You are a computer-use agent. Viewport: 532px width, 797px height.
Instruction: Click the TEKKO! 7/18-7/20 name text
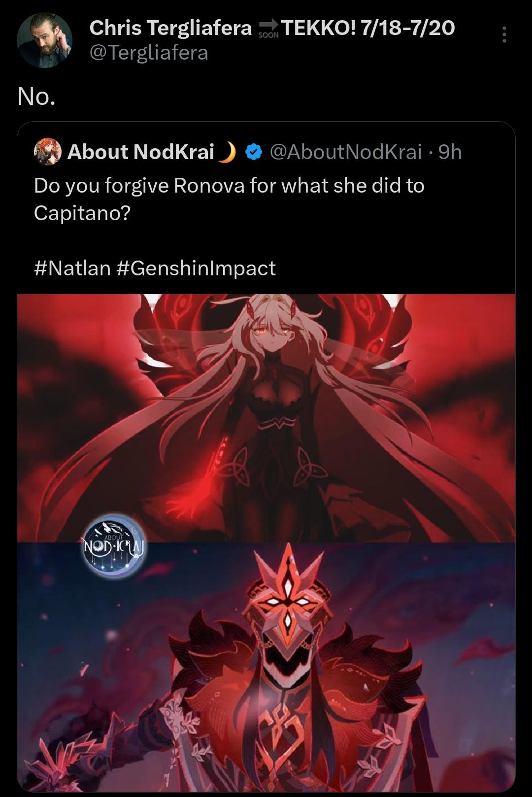[x=368, y=28]
